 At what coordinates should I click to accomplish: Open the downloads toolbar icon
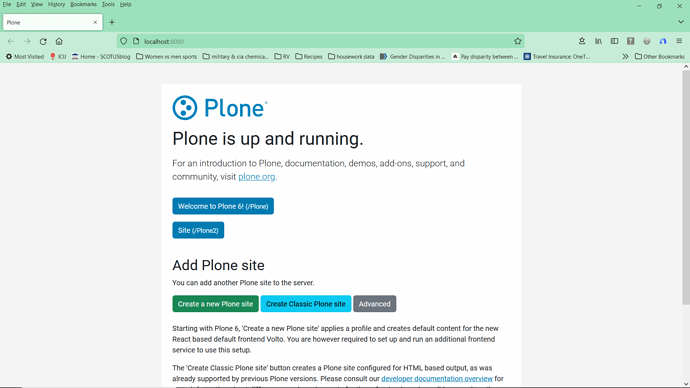pos(582,41)
